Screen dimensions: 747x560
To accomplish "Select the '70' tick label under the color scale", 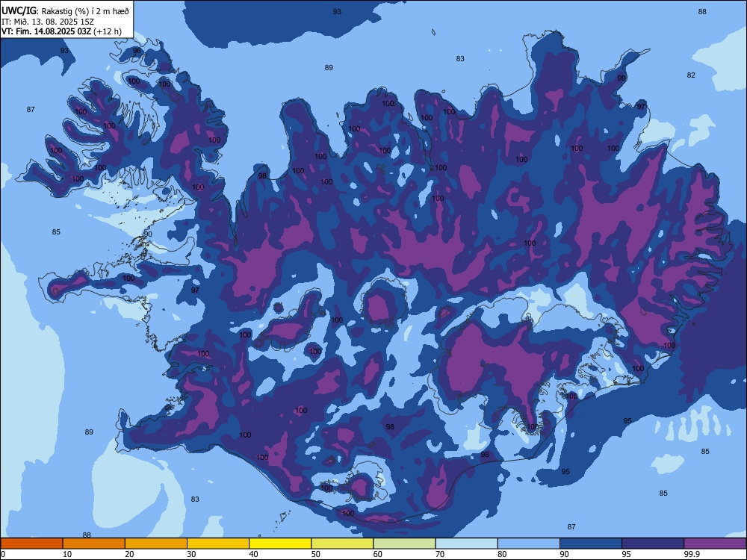I will 440,554.
